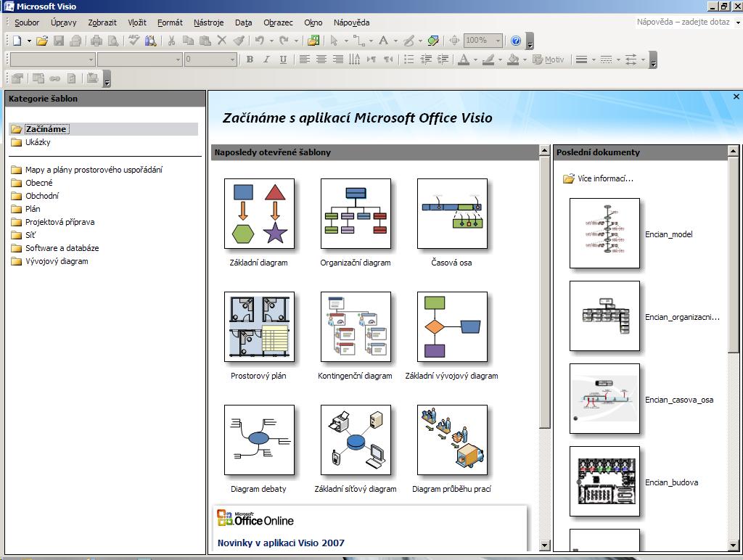Image resolution: width=743 pixels, height=560 pixels.
Task: Open Print Preview from the toolbar
Action: coord(113,41)
